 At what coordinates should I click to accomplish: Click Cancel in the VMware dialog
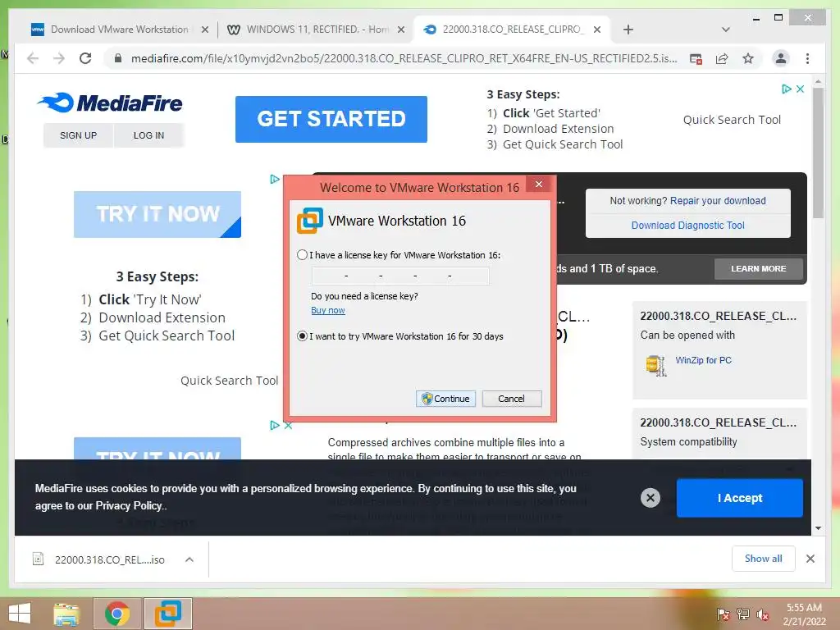(512, 399)
